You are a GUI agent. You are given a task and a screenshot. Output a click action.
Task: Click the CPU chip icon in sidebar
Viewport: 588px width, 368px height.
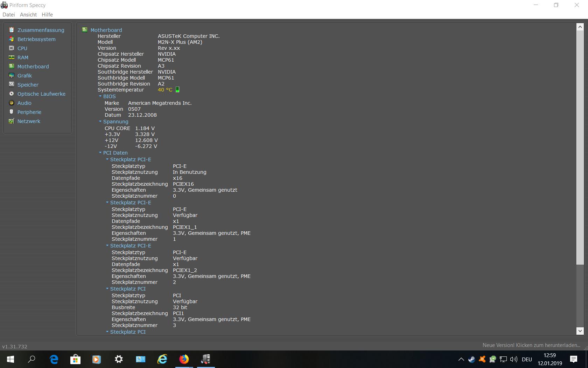pos(12,48)
